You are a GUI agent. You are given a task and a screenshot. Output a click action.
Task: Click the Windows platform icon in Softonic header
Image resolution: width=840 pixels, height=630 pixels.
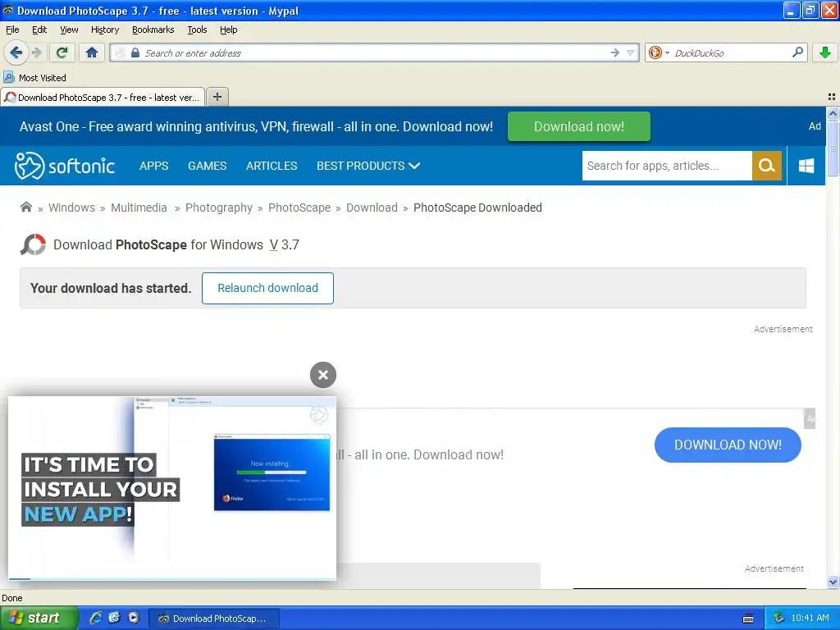coord(806,166)
